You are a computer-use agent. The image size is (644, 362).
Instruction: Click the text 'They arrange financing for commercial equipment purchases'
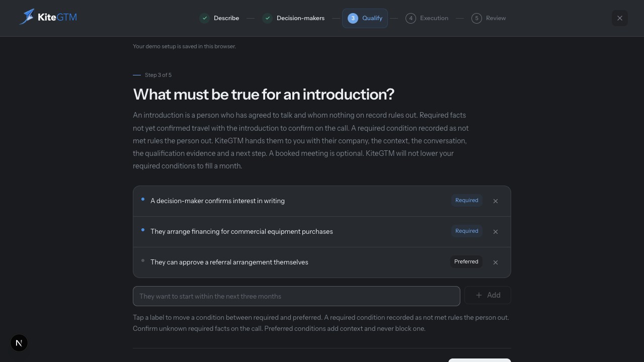[x=242, y=231]
